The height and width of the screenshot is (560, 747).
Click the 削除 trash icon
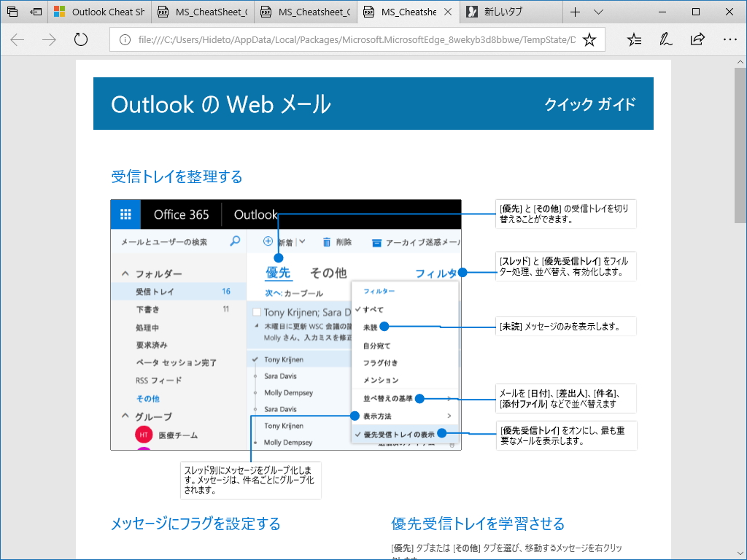pyautogui.click(x=326, y=241)
